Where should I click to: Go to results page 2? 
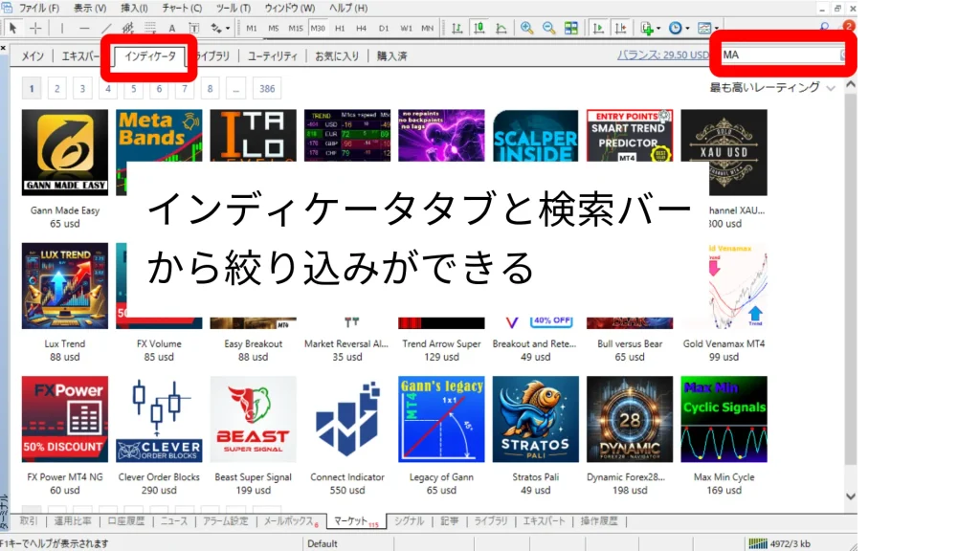[x=56, y=89]
